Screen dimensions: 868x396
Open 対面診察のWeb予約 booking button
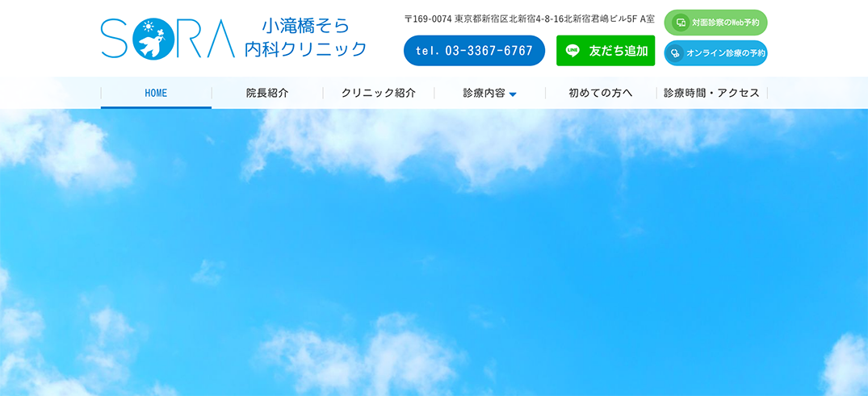tap(715, 23)
